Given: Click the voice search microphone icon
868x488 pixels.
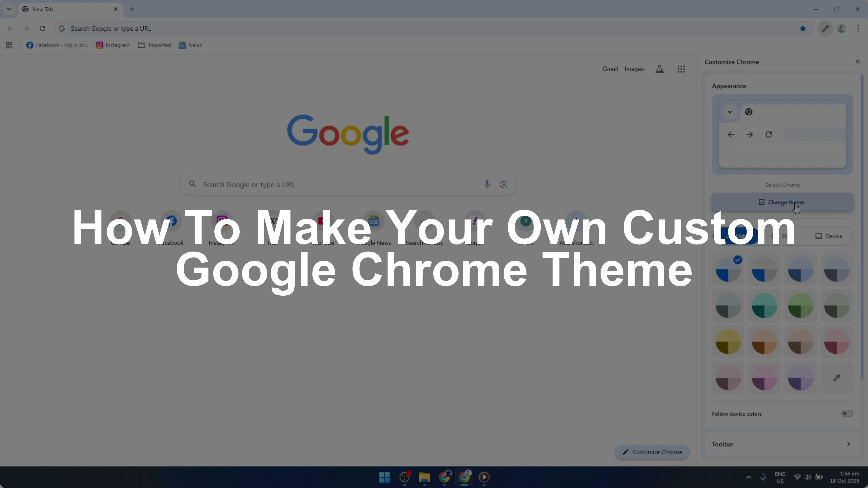Looking at the screenshot, I should tap(487, 184).
